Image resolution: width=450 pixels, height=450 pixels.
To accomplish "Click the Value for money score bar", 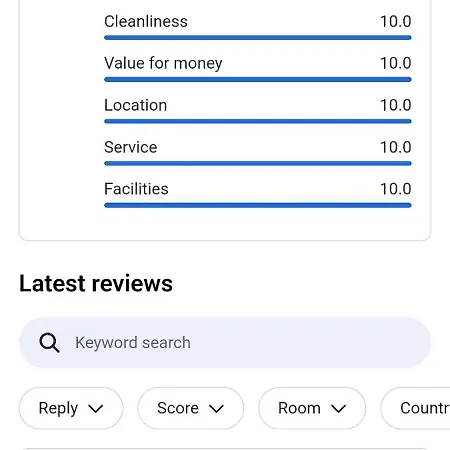I will tap(258, 80).
